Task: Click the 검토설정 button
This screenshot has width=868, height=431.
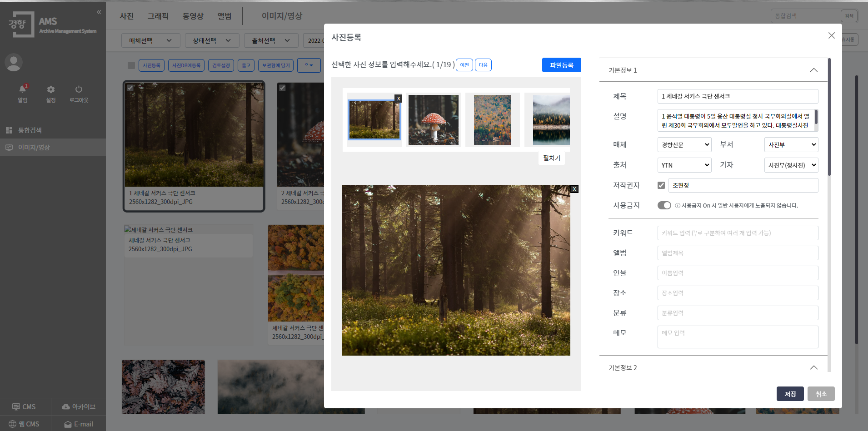Action: tap(221, 65)
